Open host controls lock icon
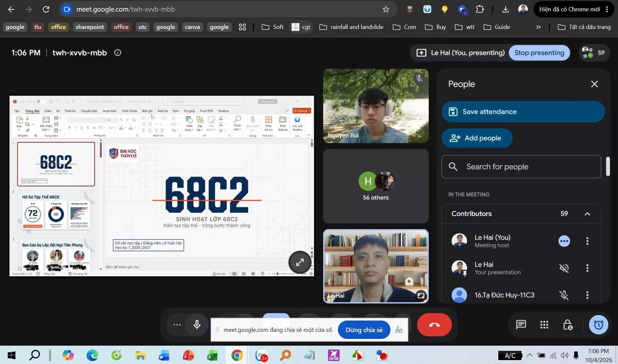Image resolution: width=618 pixels, height=364 pixels. point(567,325)
